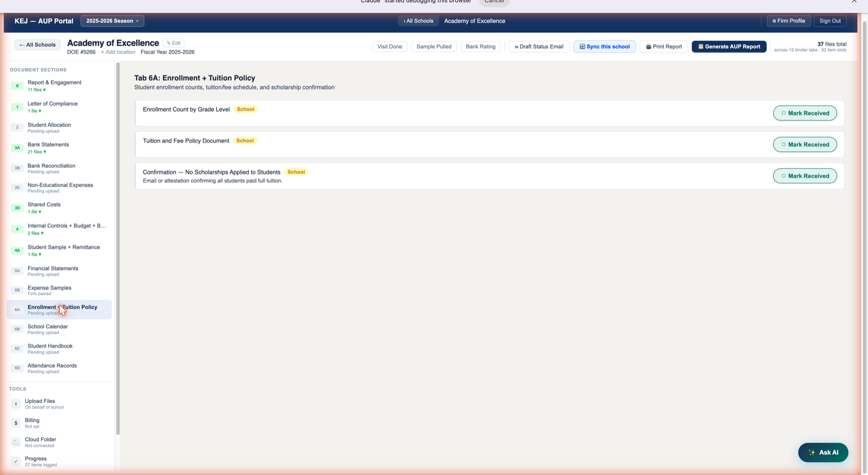Image resolution: width=868 pixels, height=475 pixels.
Task: Toggle Visit Done status
Action: pos(390,46)
